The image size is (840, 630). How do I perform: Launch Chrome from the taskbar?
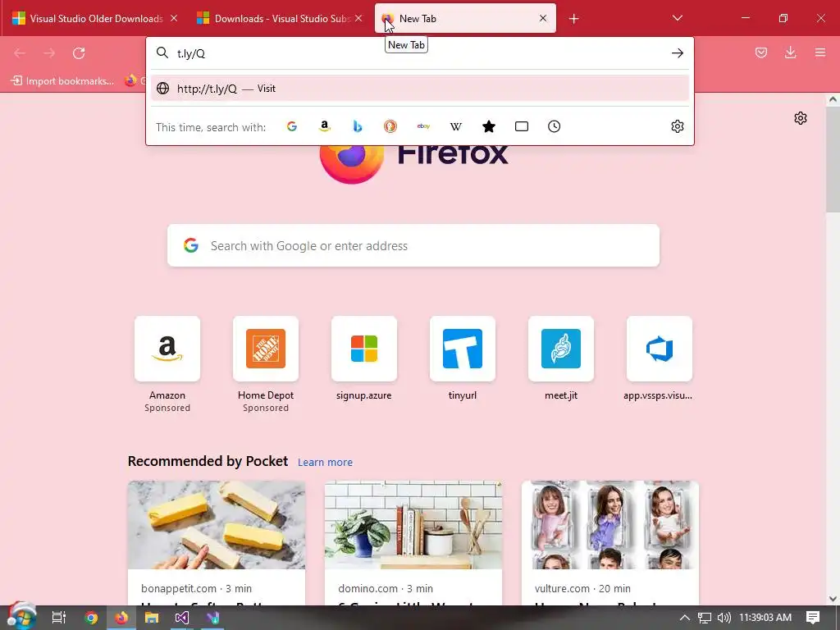(91, 618)
